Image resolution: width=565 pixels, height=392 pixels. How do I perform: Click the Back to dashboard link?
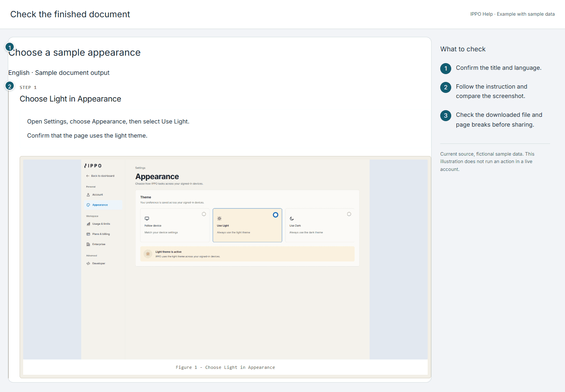(x=100, y=176)
